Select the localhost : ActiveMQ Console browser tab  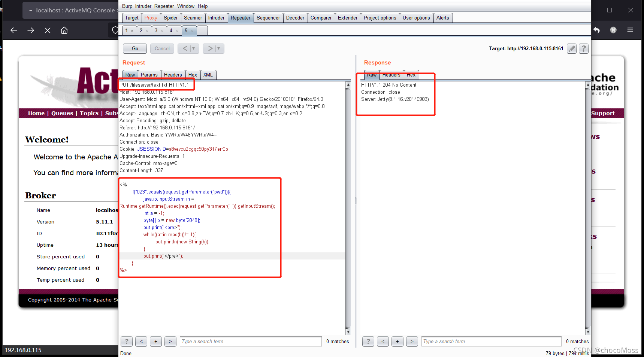(x=70, y=10)
